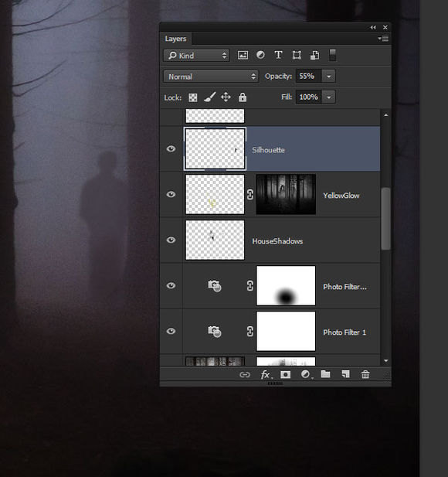Image resolution: width=448 pixels, height=477 pixels.
Task: Hide the YellowGlow layer
Action: point(171,194)
